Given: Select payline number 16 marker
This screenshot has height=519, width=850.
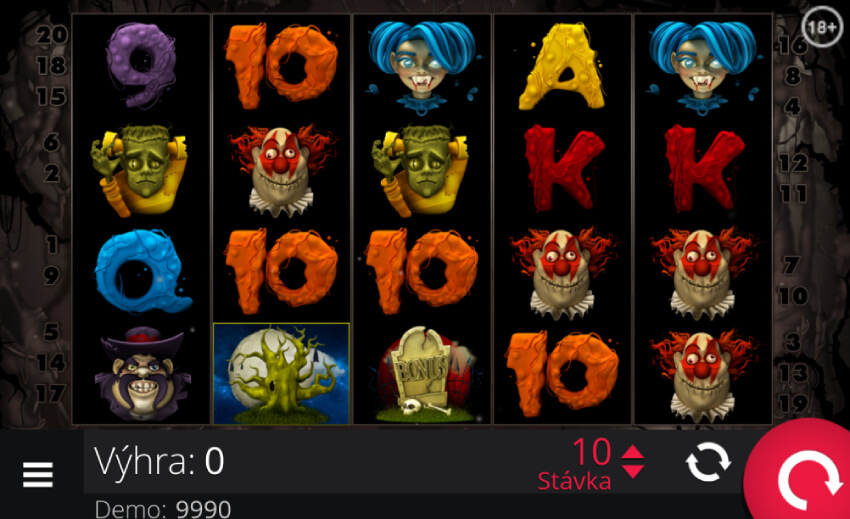Looking at the screenshot, I should (793, 45).
